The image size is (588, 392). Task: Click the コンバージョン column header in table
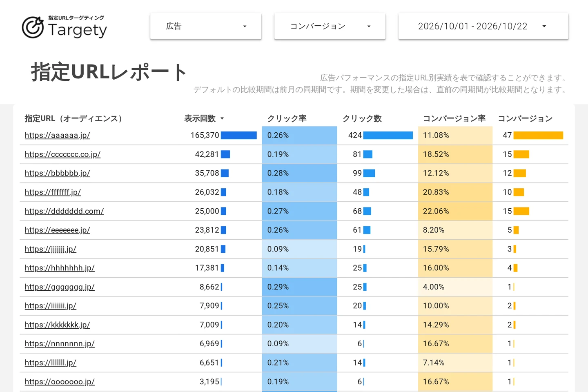(x=525, y=118)
